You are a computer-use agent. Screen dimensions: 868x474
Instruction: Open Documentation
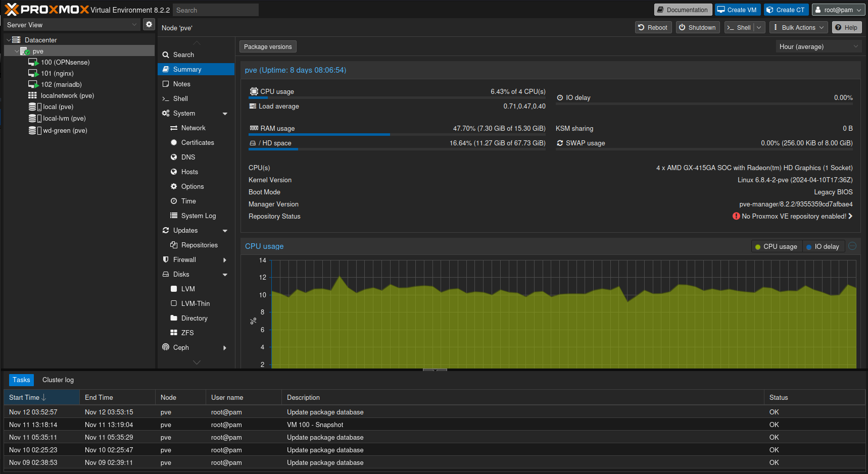(683, 10)
